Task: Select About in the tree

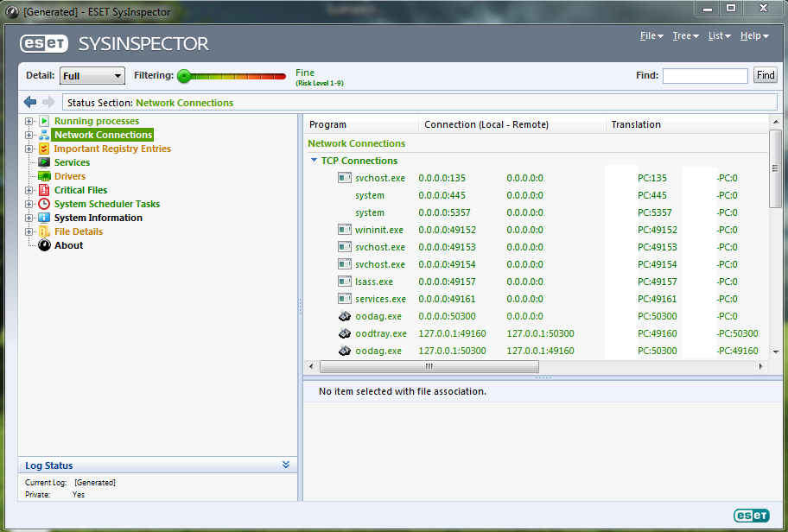Action: pos(69,245)
